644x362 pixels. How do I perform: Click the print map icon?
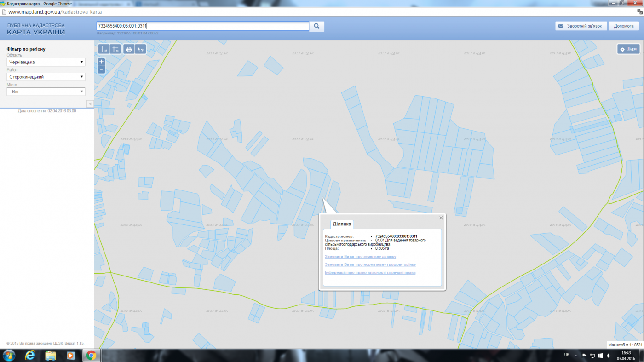[x=129, y=49]
